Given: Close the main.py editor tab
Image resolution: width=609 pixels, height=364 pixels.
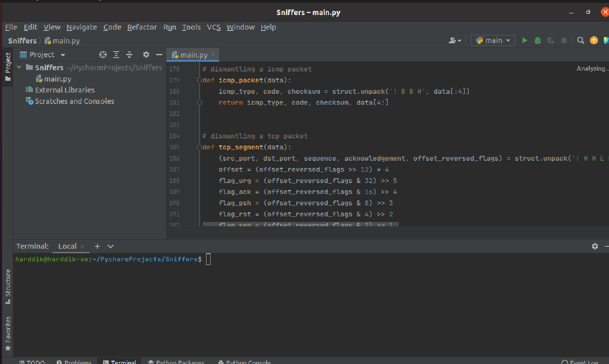Looking at the screenshot, I should pyautogui.click(x=213, y=54).
